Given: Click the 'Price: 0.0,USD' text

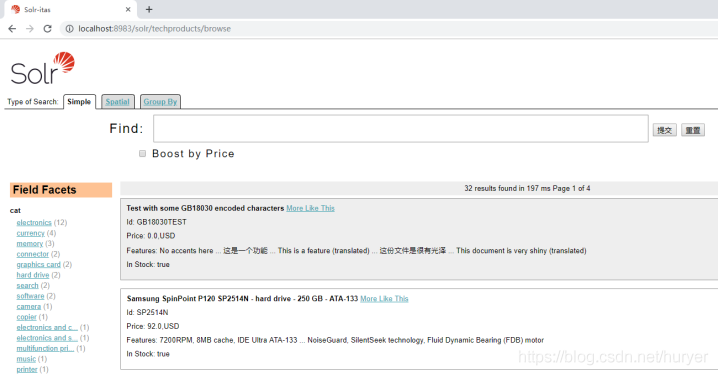Looking at the screenshot, I should coord(151,236).
